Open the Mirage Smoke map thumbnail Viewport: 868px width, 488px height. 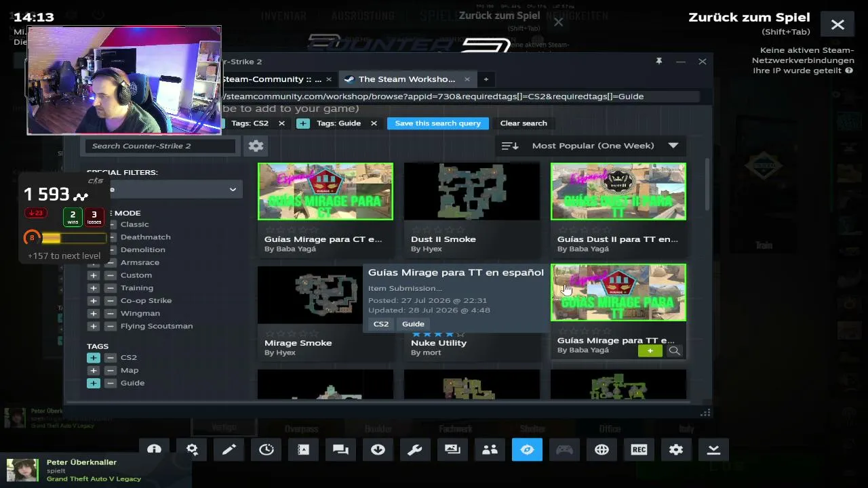coord(311,294)
